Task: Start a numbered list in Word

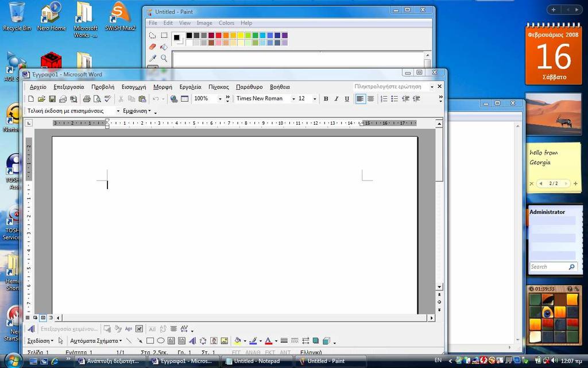Action: pyautogui.click(x=384, y=99)
